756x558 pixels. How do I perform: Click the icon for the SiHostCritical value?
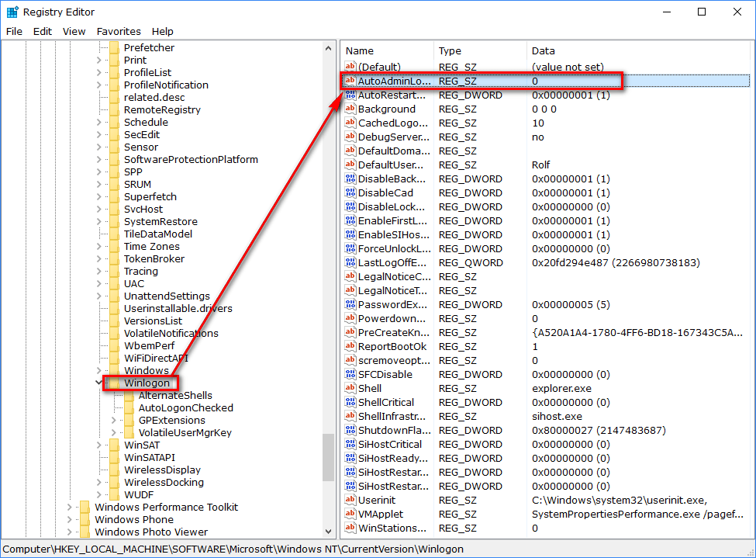pos(350,444)
